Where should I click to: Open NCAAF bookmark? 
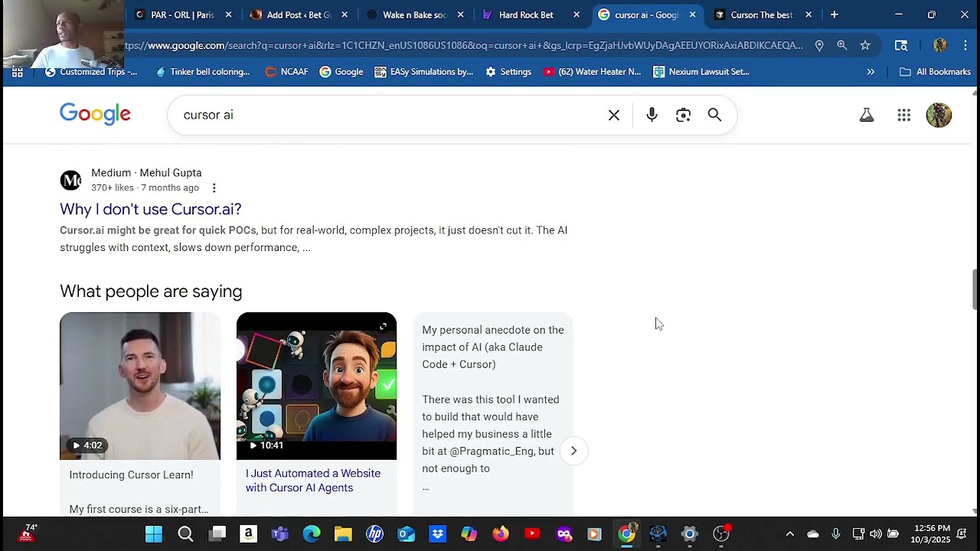click(x=286, y=72)
